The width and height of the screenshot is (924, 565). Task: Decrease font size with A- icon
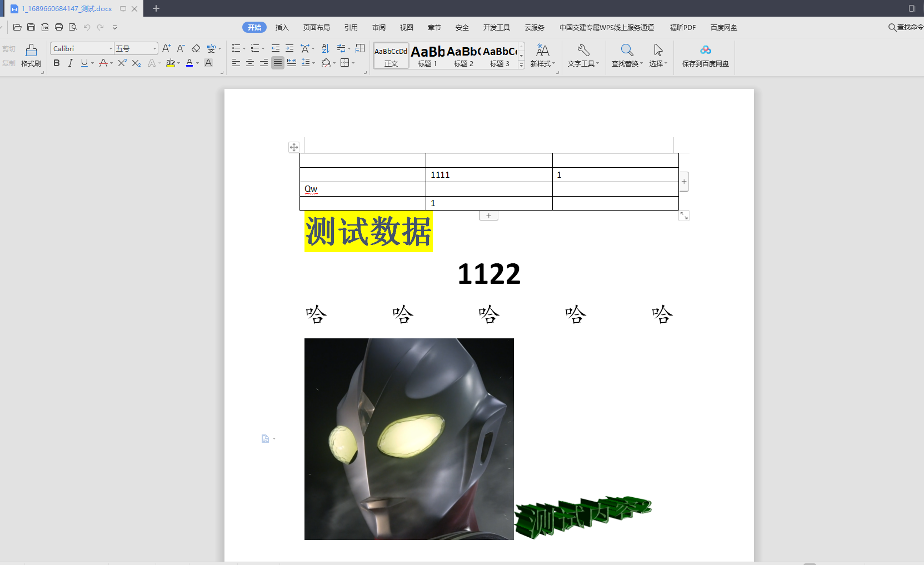click(x=181, y=48)
